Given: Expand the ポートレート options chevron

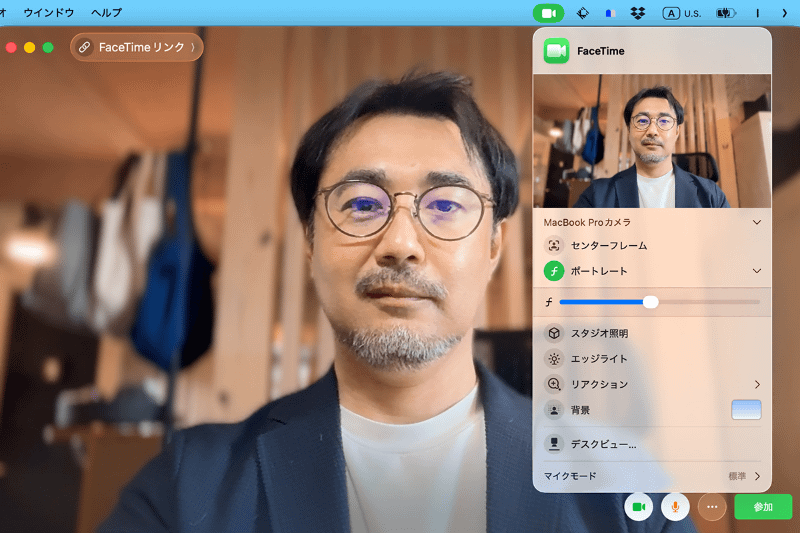Looking at the screenshot, I should pos(757,271).
